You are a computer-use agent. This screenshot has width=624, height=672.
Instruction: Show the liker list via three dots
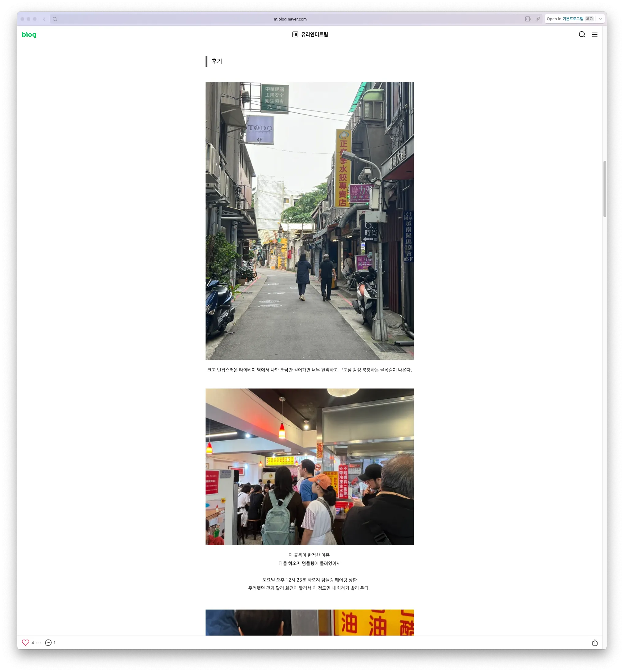coord(39,643)
